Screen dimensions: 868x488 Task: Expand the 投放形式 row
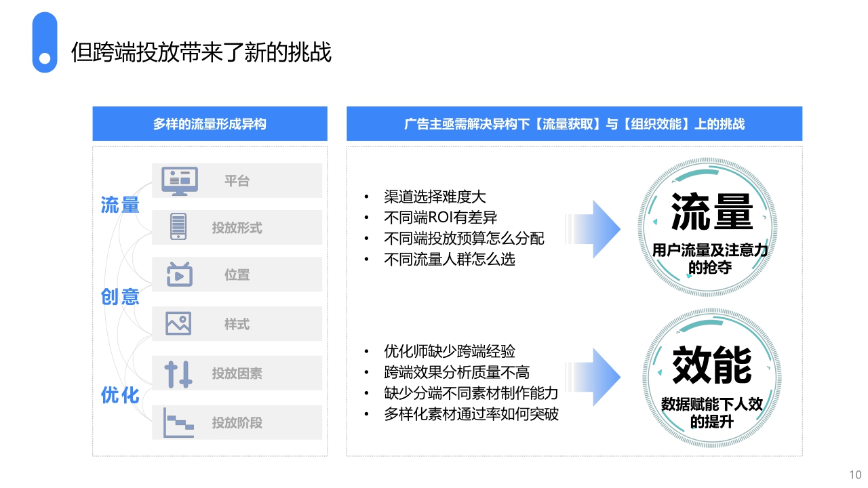(x=237, y=227)
